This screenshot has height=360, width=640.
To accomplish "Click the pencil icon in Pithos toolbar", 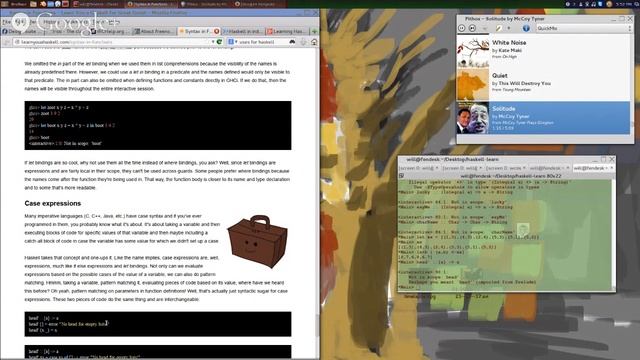I will [x=498, y=28].
